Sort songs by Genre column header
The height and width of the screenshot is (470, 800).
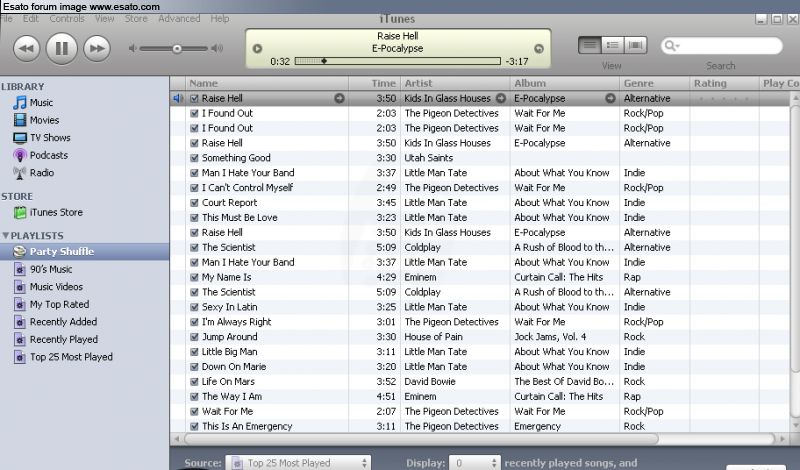click(655, 83)
